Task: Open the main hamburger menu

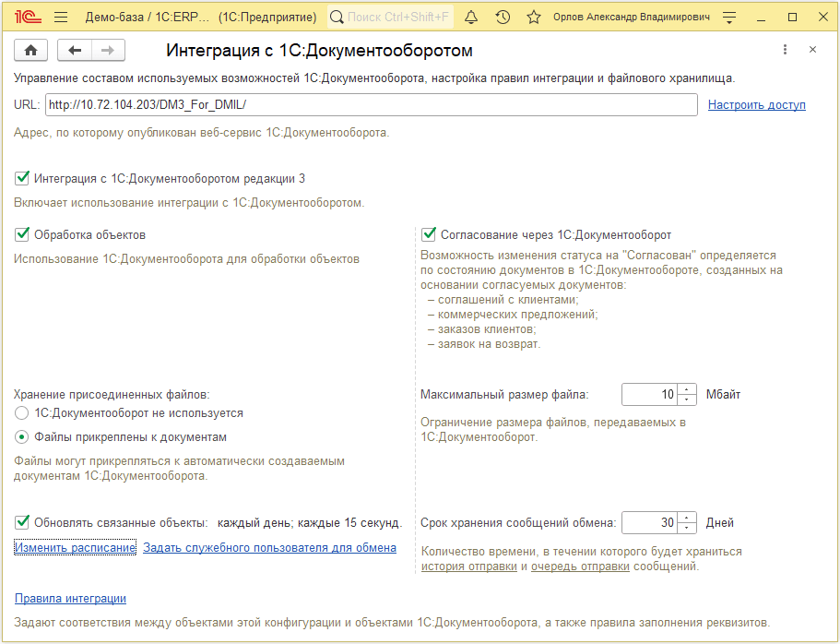Action: (61, 18)
